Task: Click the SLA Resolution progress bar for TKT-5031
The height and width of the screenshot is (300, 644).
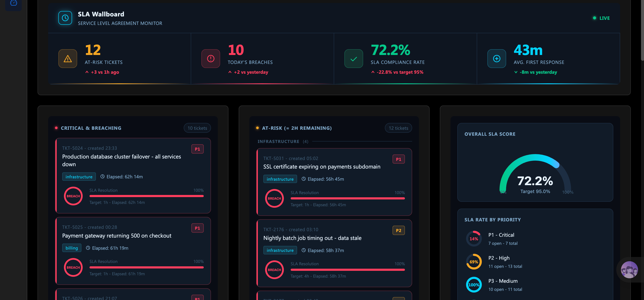Action: pos(348,198)
